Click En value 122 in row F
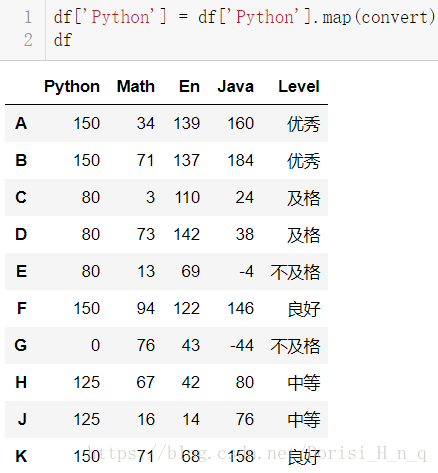 187,308
